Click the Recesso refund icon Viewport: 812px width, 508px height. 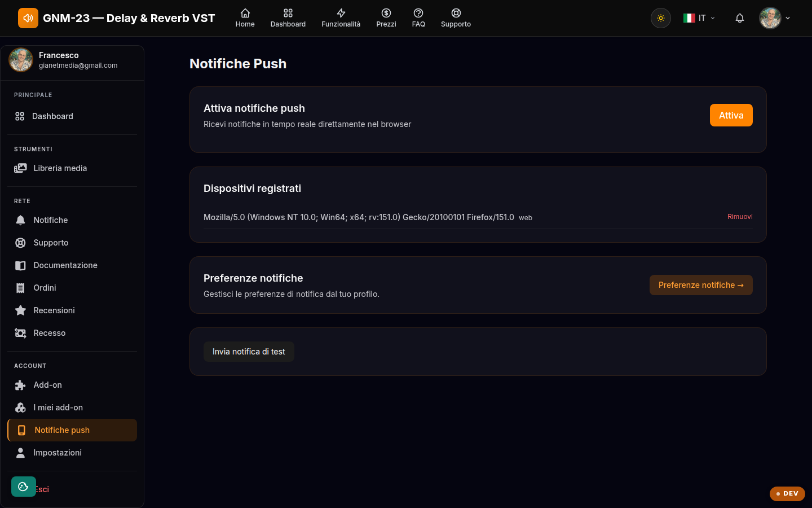pos(20,333)
